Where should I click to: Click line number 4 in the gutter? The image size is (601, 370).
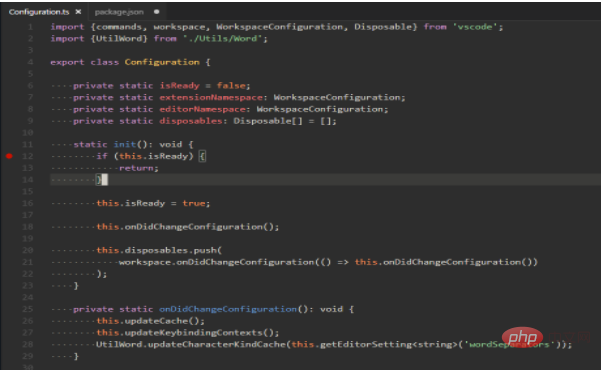tap(30, 62)
